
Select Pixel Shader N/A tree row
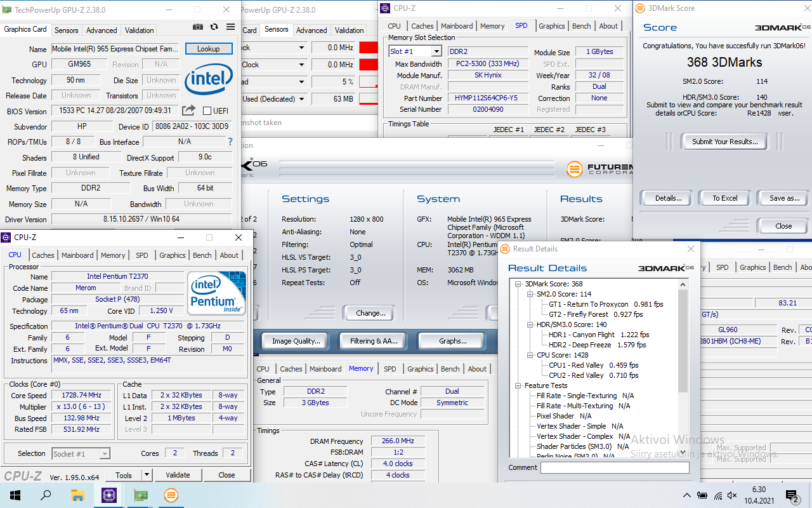click(x=563, y=416)
